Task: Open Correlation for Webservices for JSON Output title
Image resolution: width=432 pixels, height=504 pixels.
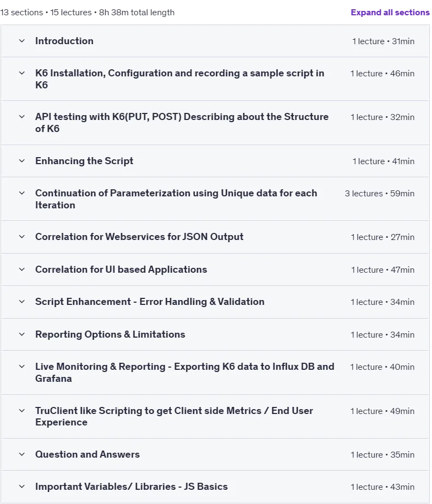Action: [139, 237]
